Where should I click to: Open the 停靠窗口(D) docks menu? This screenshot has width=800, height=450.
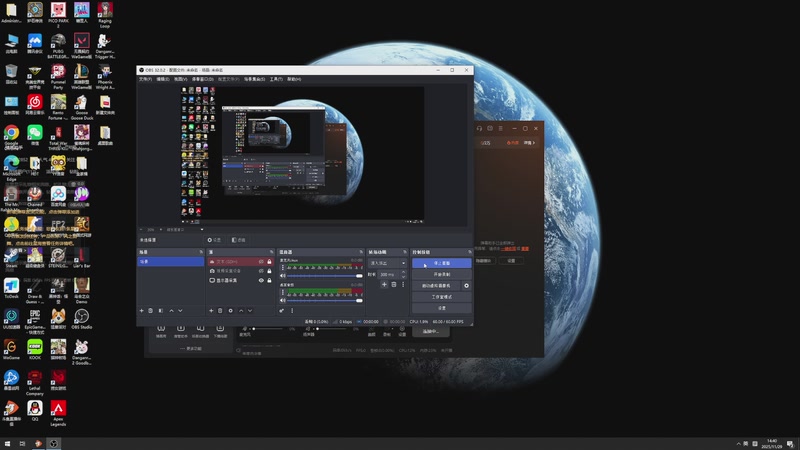click(203, 79)
